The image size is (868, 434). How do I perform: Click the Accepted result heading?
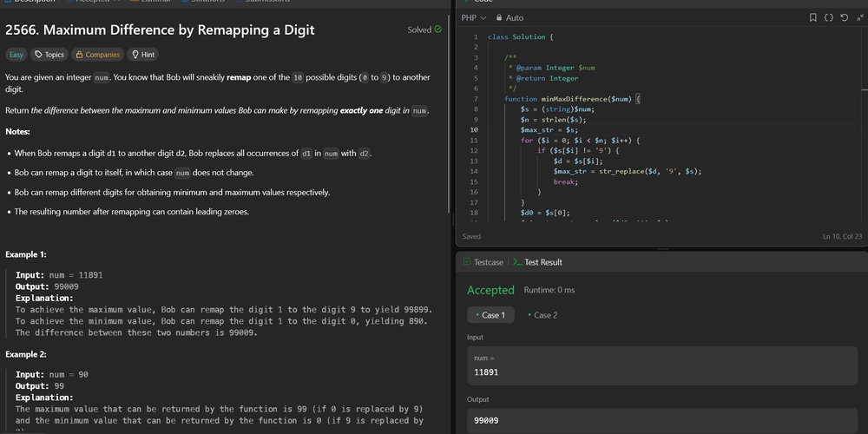490,290
